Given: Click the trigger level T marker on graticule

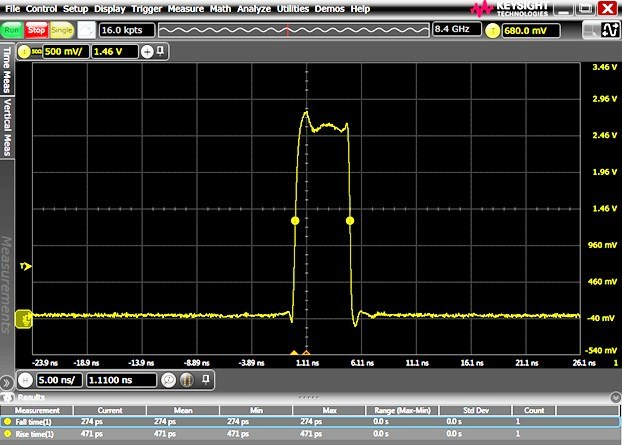Looking at the screenshot, I should (26, 267).
